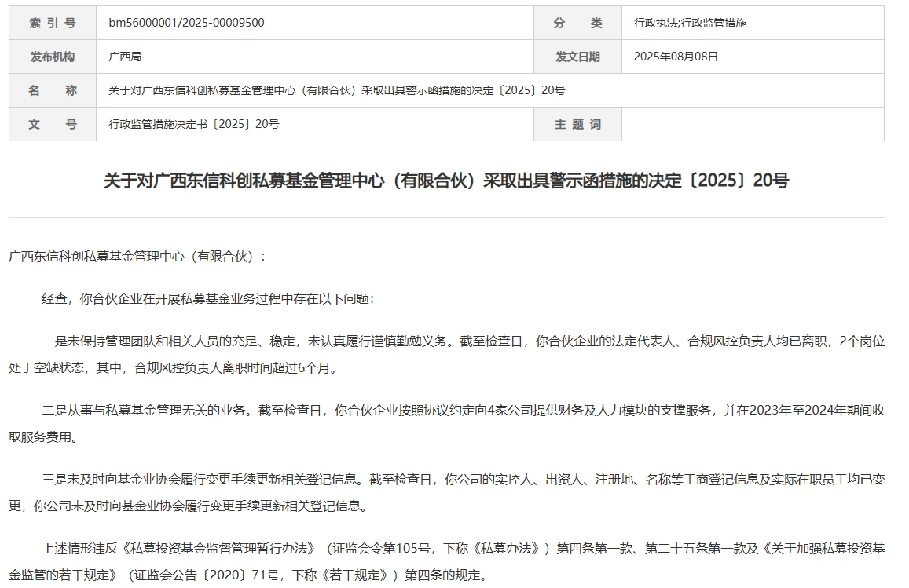Click the 文号 label cell
This screenshot has height=588, width=909.
[53, 124]
